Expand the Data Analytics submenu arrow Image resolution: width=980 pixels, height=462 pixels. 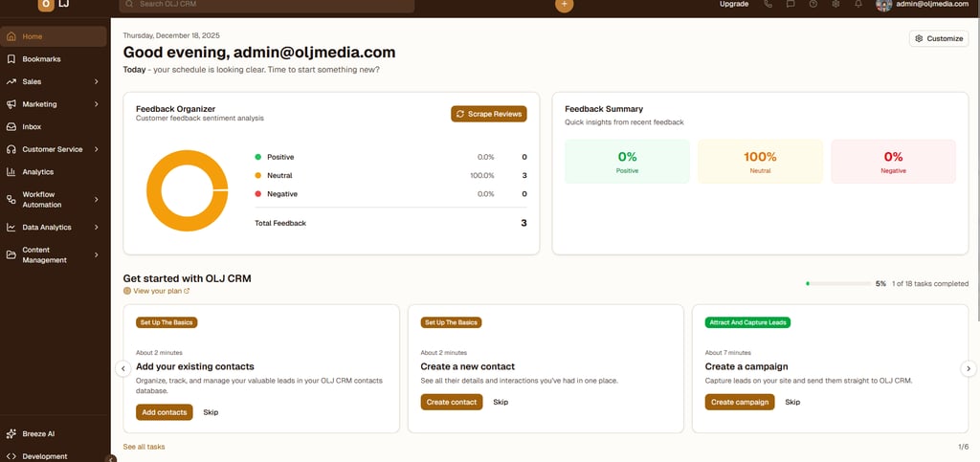[x=97, y=228]
